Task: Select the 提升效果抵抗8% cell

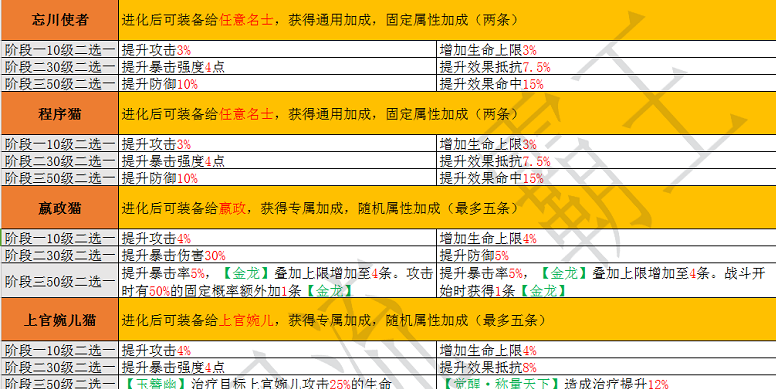Action: pos(606,367)
